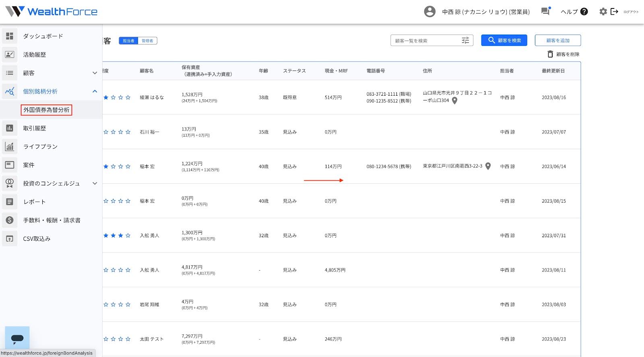
Task: Open the messages icon with notification dot
Action: (546, 11)
